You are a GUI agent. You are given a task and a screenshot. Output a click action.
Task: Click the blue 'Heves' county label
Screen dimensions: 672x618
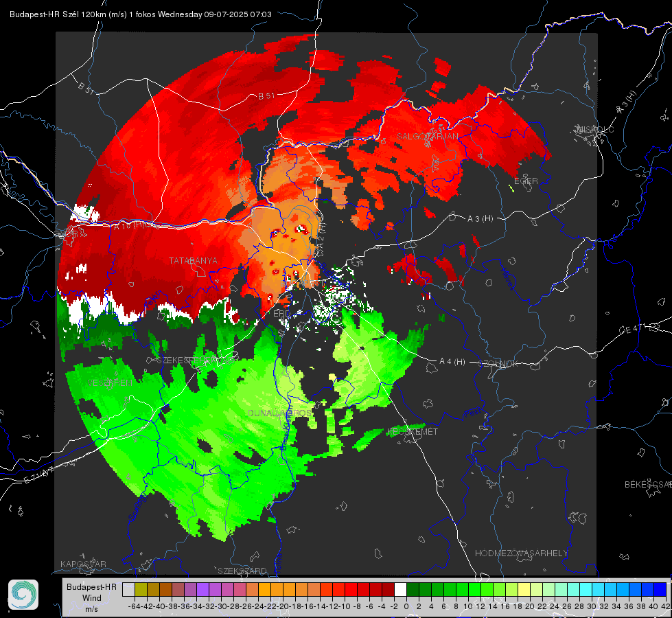(x=508, y=278)
